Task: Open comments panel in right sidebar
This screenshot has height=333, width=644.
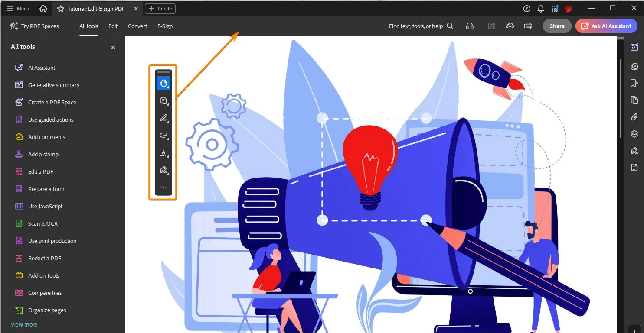Action: coord(634,66)
